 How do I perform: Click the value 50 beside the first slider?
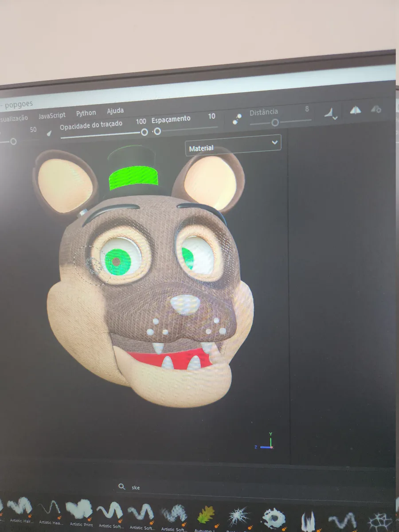tap(33, 130)
